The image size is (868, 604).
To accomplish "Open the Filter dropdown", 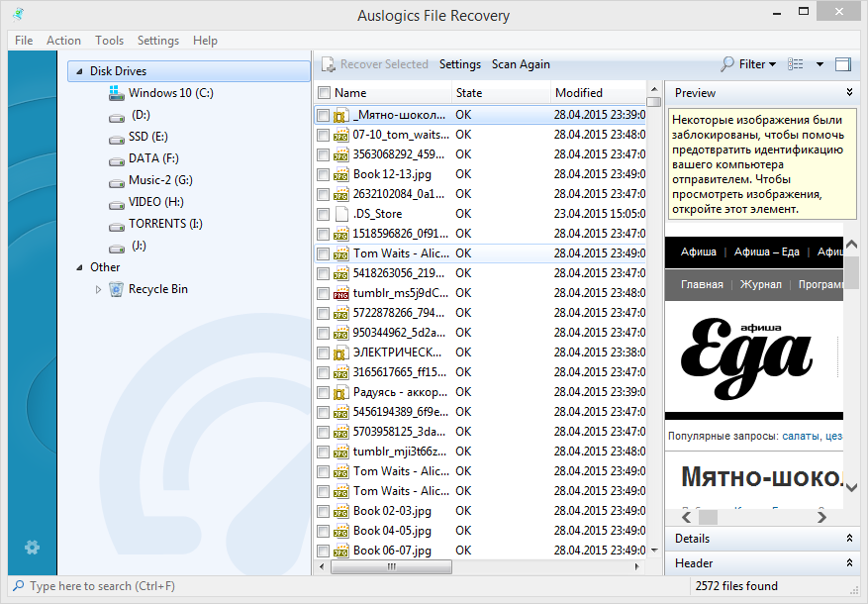I will 749,64.
